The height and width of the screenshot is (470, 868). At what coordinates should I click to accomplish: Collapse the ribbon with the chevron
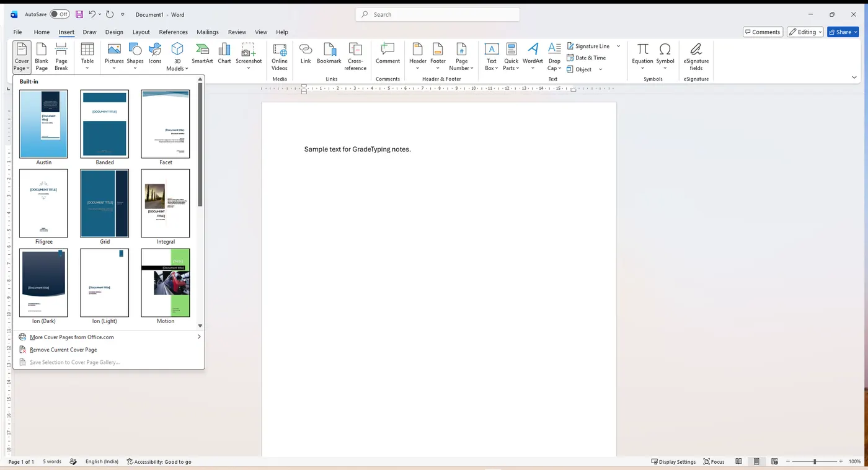(854, 78)
